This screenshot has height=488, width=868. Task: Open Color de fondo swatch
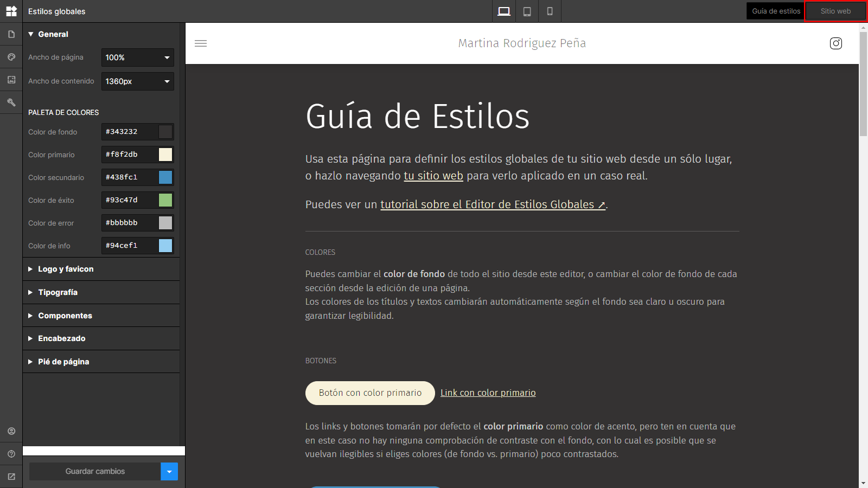click(165, 132)
